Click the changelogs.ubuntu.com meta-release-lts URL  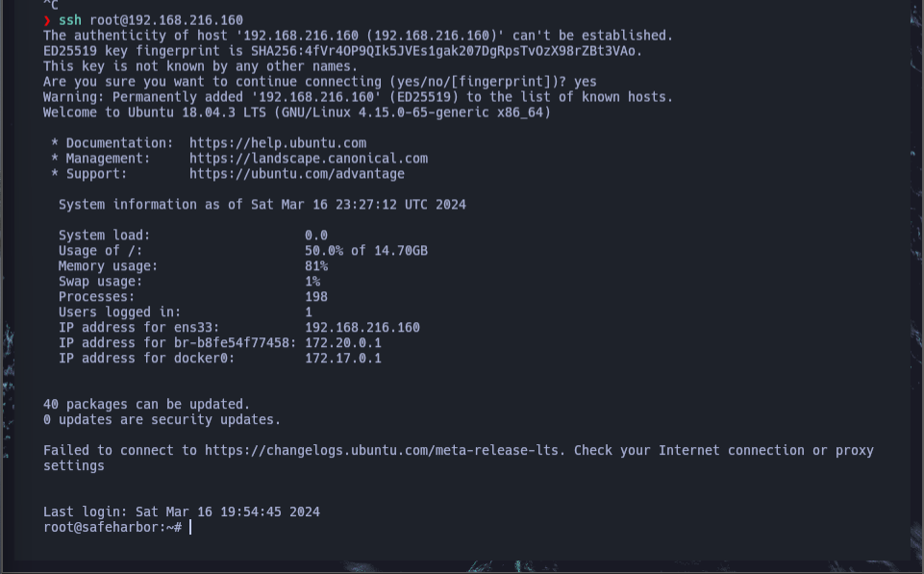click(382, 450)
